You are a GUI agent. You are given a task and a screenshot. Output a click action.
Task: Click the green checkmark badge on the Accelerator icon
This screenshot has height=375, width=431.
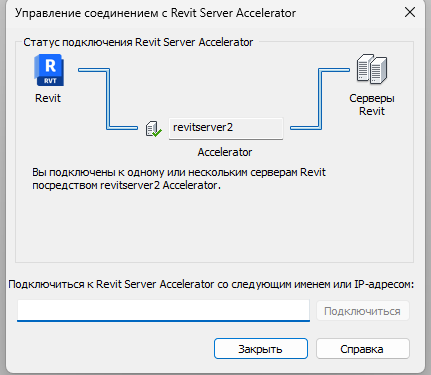point(157,133)
